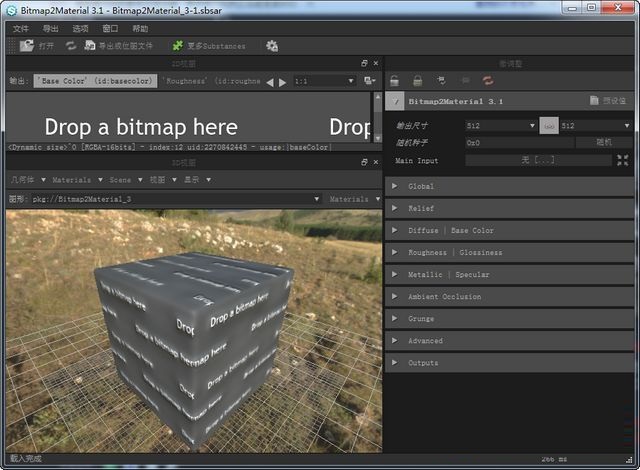The height and width of the screenshot is (470, 640).
Task: Select the 'Base Color' output tab
Action: pos(95,81)
